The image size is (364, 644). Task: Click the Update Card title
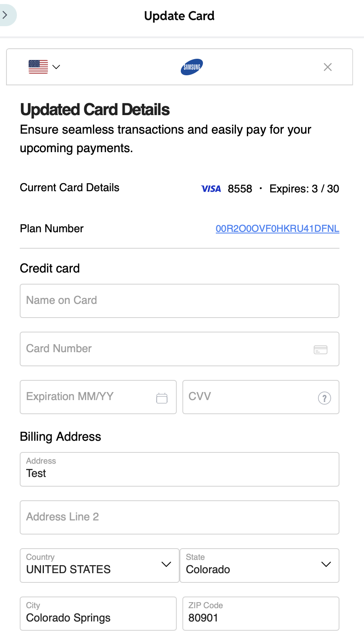[179, 16]
